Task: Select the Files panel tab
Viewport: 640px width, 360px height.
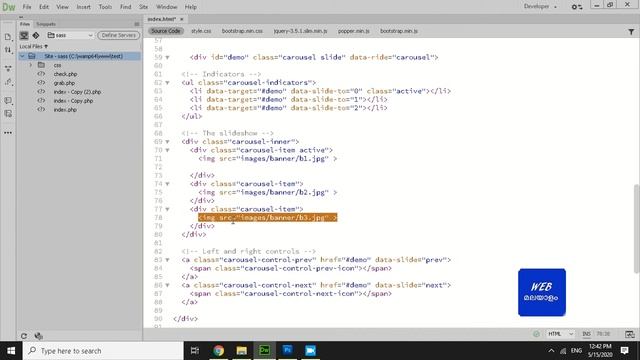Action: (x=25, y=24)
